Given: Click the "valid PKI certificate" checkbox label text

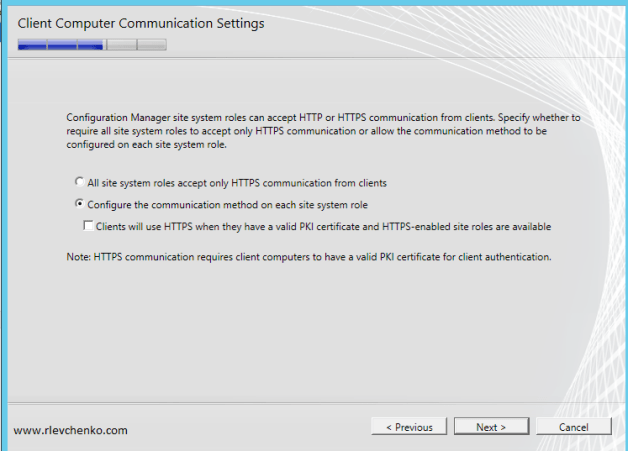Looking at the screenshot, I should pos(324,227).
